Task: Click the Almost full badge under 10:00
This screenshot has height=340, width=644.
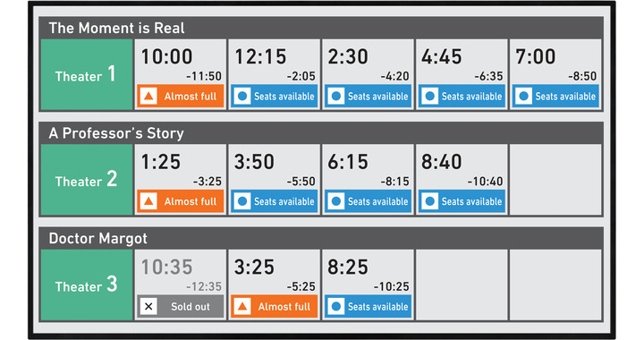Action: (181, 97)
